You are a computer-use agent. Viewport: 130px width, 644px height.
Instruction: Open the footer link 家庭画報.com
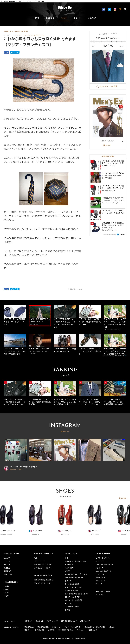point(29,627)
